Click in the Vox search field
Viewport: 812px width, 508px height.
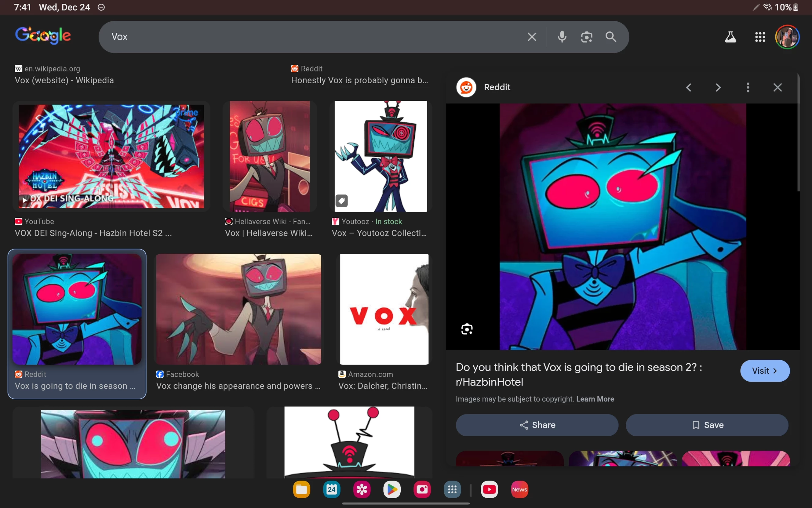point(303,37)
